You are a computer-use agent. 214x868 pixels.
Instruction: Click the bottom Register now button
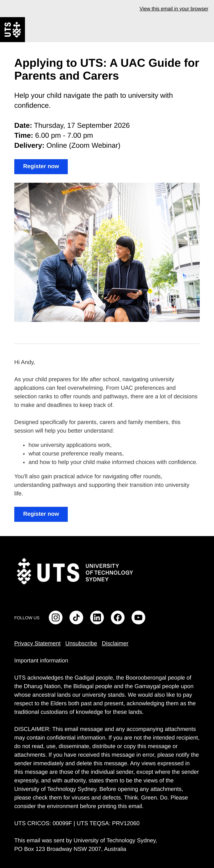click(x=41, y=514)
